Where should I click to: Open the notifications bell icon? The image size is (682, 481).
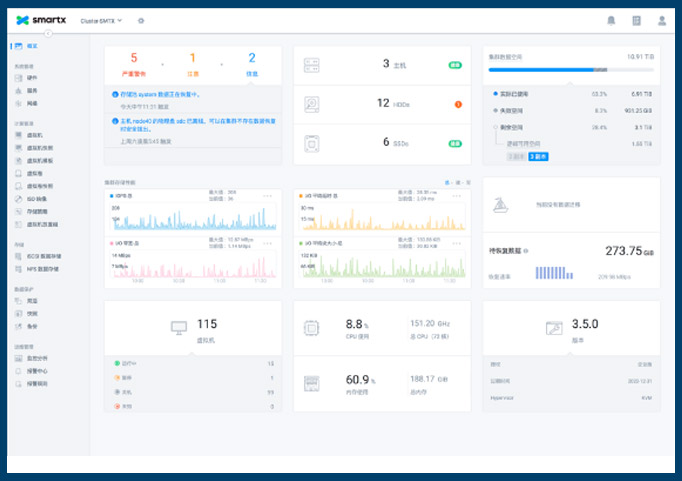point(611,20)
